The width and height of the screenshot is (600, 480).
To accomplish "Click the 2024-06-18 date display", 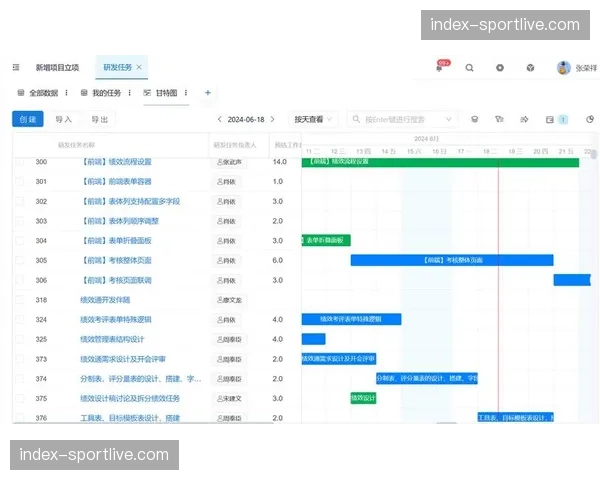I will [x=246, y=119].
